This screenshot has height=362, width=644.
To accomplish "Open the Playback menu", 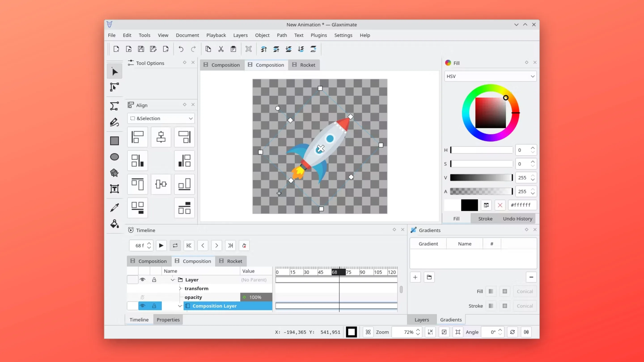I will 216,35.
